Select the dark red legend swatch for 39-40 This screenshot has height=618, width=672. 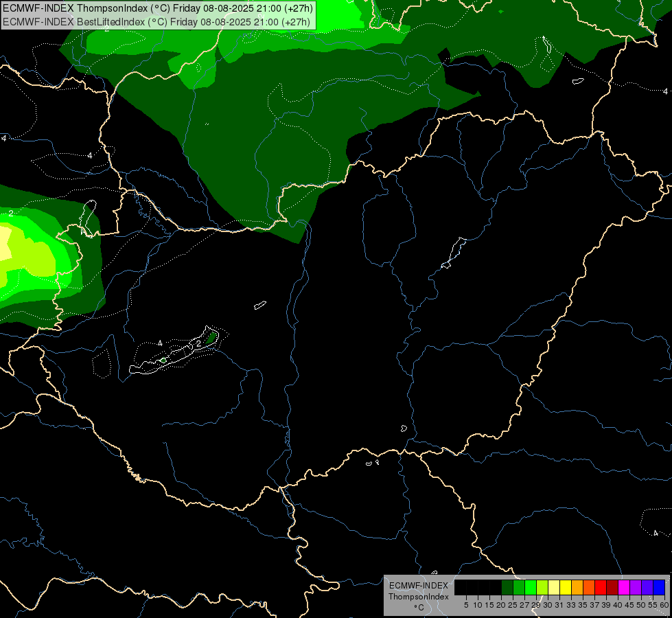click(612, 587)
